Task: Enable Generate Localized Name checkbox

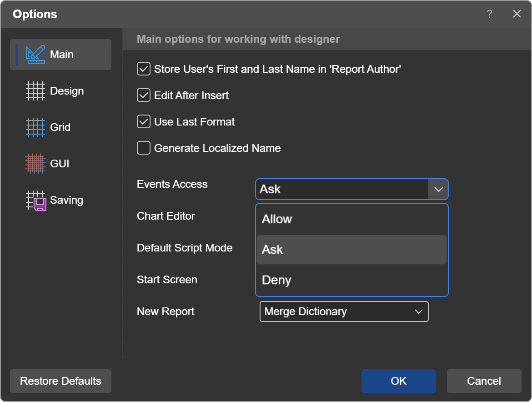Action: coord(144,148)
